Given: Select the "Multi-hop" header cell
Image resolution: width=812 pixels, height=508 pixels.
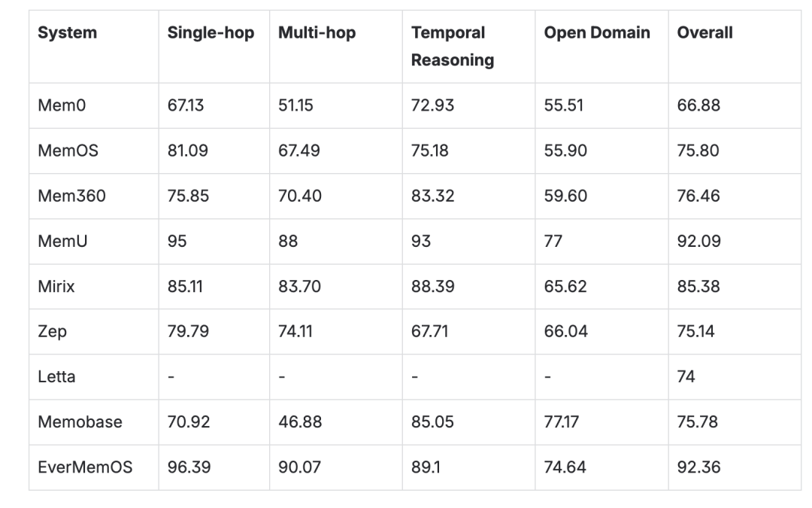Looking at the screenshot, I should coord(317,33).
